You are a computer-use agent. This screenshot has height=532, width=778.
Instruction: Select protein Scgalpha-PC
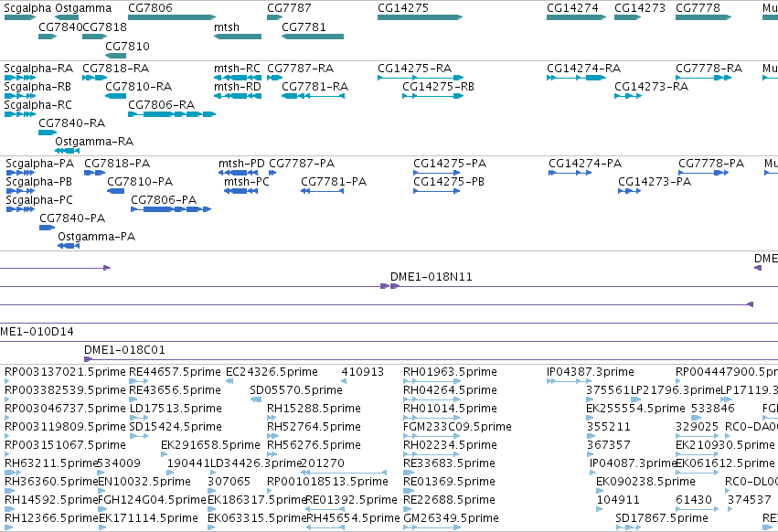click(39, 200)
